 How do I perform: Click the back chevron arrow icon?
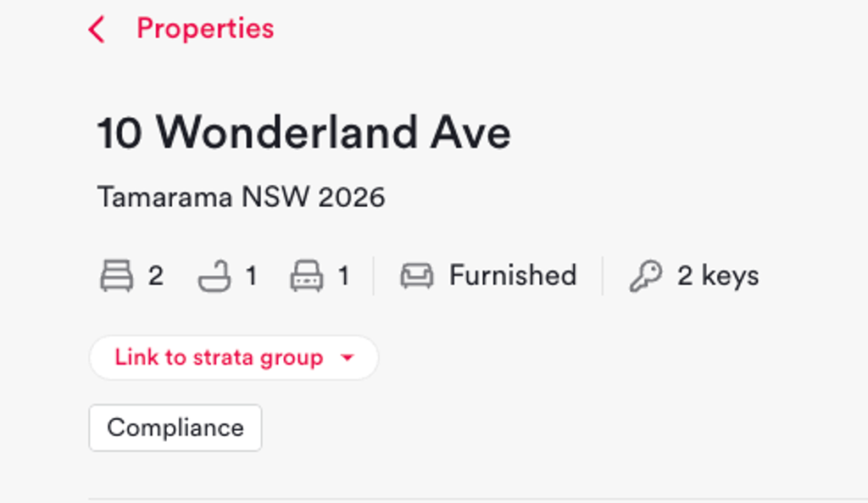pos(97,29)
